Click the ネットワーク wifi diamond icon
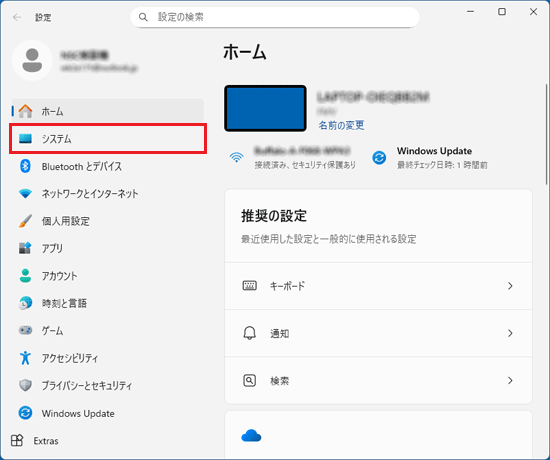This screenshot has width=550, height=460. (25, 193)
